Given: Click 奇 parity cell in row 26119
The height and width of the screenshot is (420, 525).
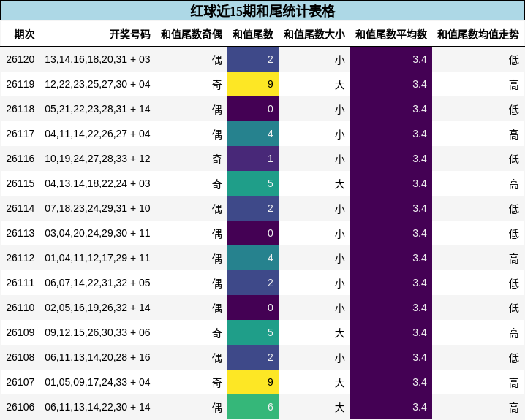Looking at the screenshot, I should [x=217, y=85].
